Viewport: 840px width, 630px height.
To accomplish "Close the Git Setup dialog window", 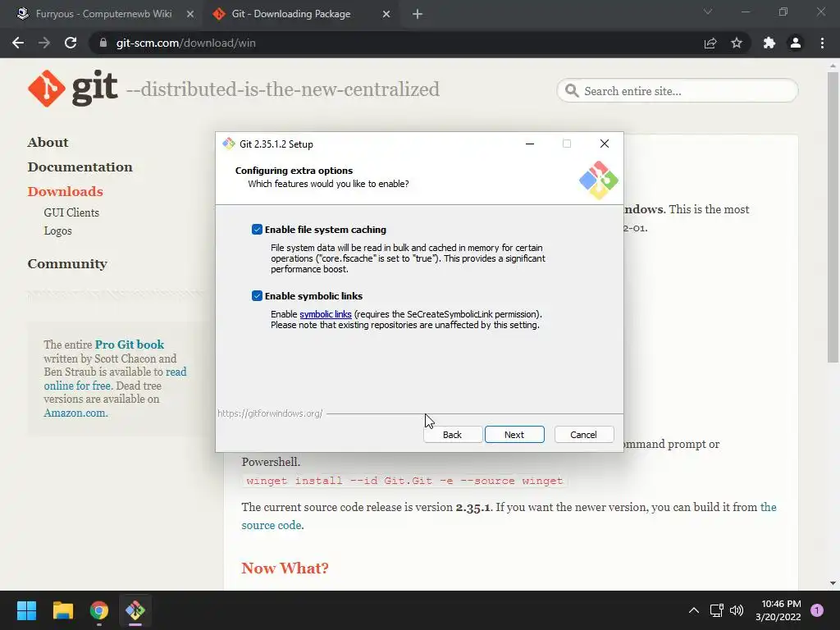I will pyautogui.click(x=605, y=144).
